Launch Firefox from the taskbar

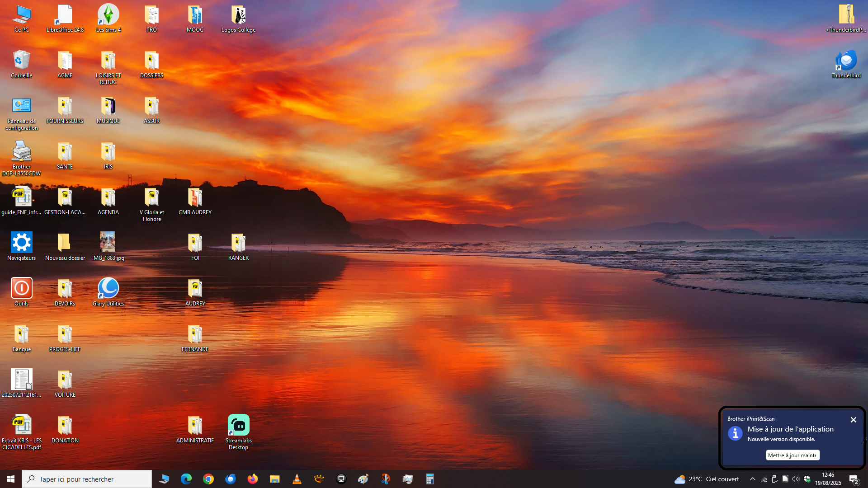pyautogui.click(x=253, y=479)
